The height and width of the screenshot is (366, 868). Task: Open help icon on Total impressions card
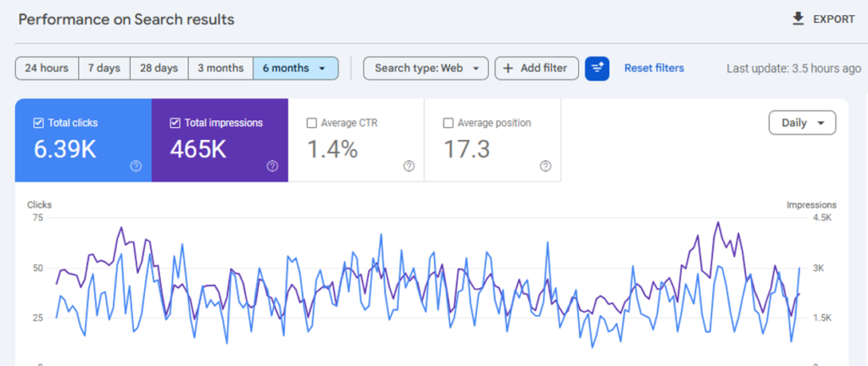[x=272, y=166]
